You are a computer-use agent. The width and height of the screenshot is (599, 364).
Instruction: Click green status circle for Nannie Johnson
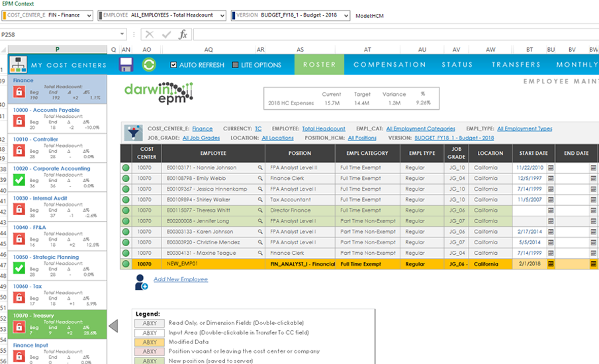(x=126, y=167)
